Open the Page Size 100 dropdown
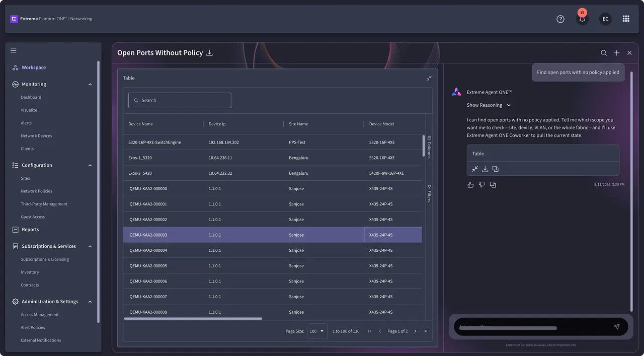Screen dimensions: 644x356 click(317, 331)
